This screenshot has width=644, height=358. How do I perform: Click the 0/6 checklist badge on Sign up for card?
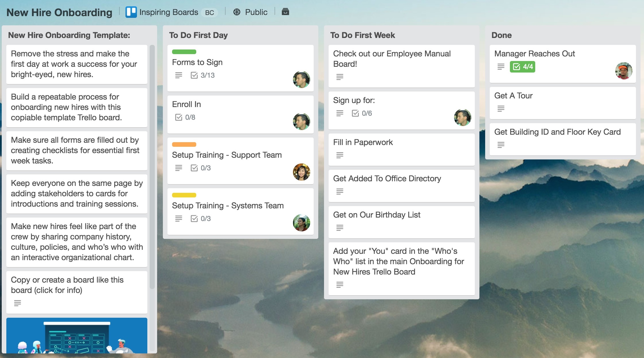coord(363,113)
